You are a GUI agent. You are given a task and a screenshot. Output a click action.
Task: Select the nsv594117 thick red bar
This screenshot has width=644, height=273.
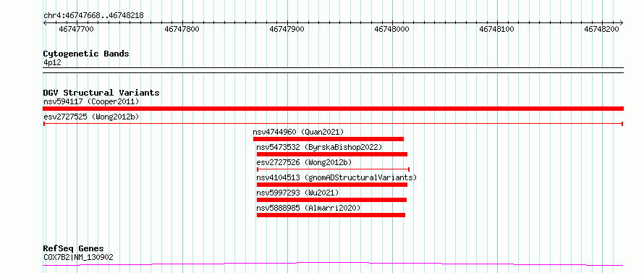pyautogui.click(x=333, y=109)
